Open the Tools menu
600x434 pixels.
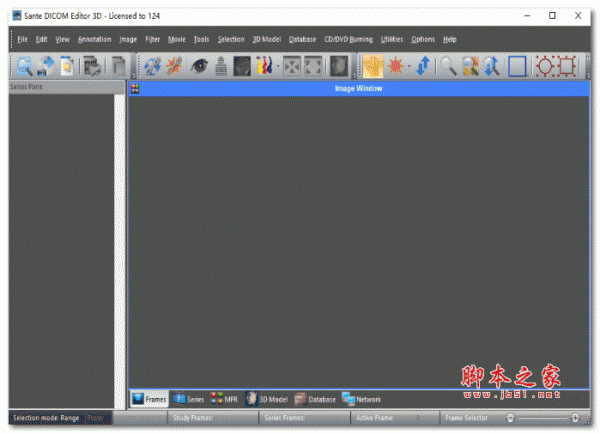point(201,39)
